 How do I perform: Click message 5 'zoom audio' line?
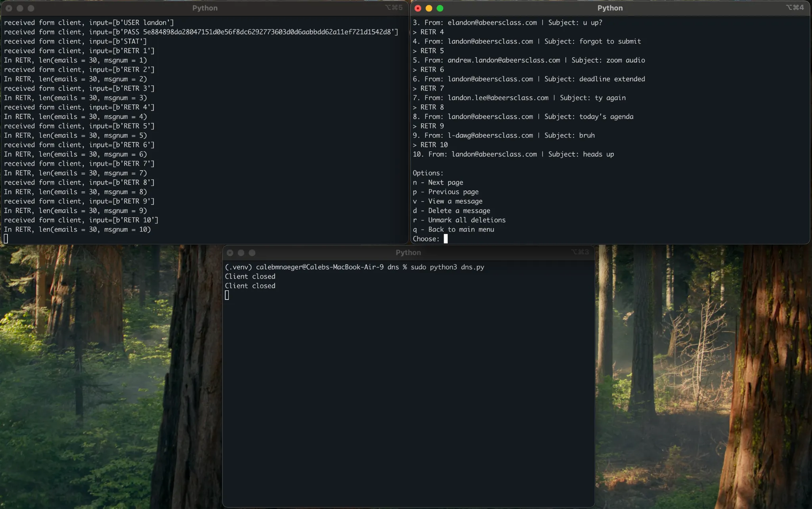pos(529,60)
